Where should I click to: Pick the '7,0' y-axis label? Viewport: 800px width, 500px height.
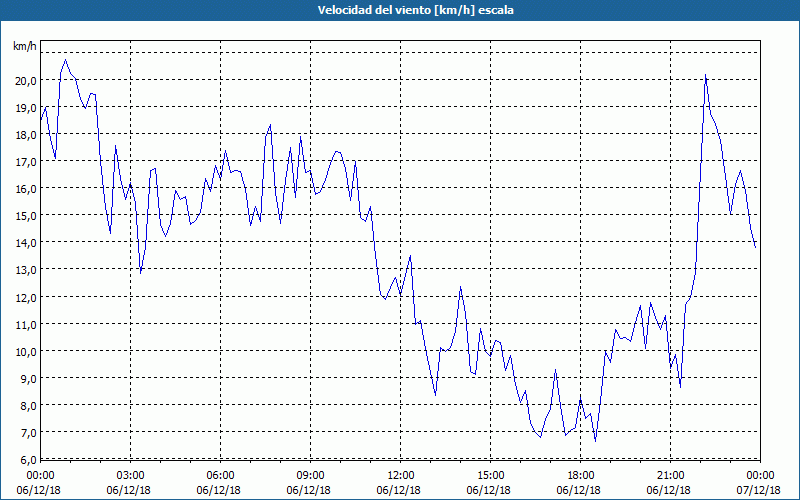coord(28,432)
